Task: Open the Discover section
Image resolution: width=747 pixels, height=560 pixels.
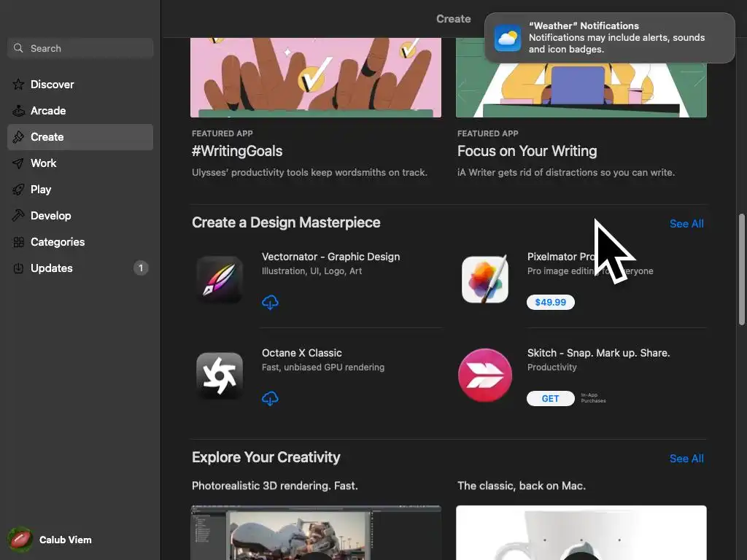Action: coord(80,85)
